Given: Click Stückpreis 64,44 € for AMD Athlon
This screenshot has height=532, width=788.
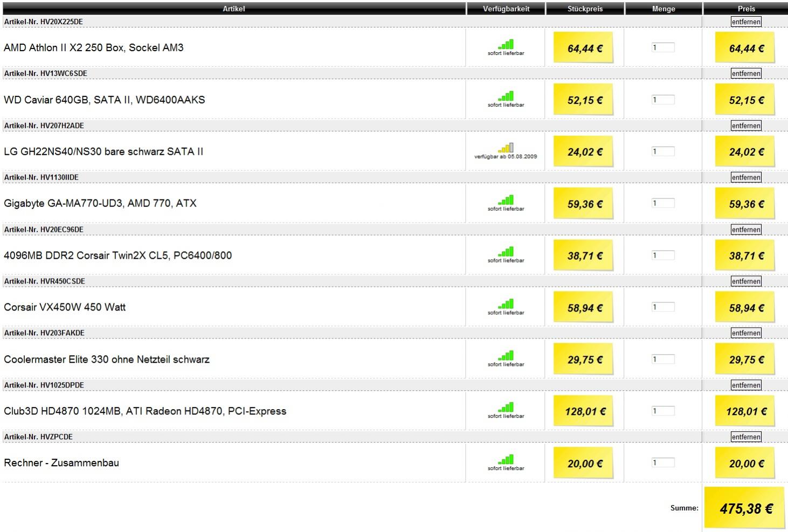Looking at the screenshot, I should click(x=584, y=47).
